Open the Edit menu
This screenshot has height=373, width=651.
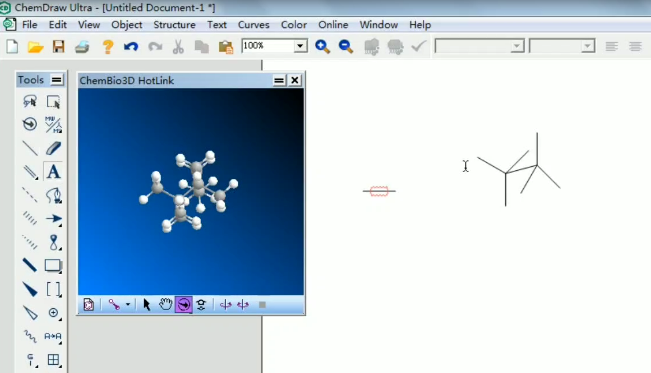click(58, 25)
